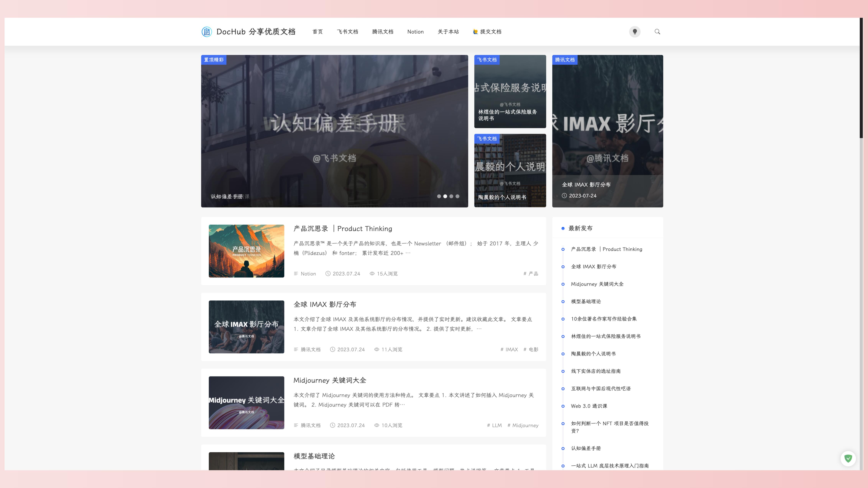868x488 pixels.
Task: Open the 飞书文档 navigation menu
Action: [347, 32]
